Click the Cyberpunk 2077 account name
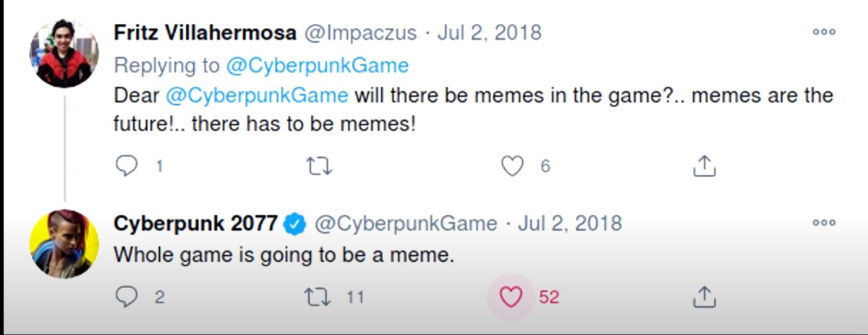 195,224
